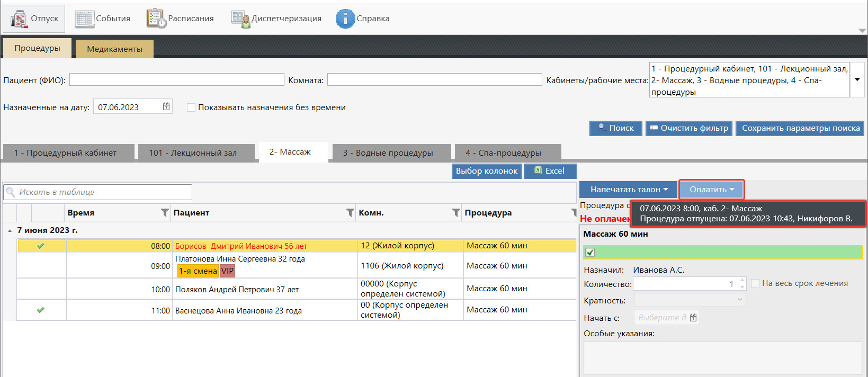
Task: Click filter icon in Пациент column
Action: pyautogui.click(x=350, y=213)
